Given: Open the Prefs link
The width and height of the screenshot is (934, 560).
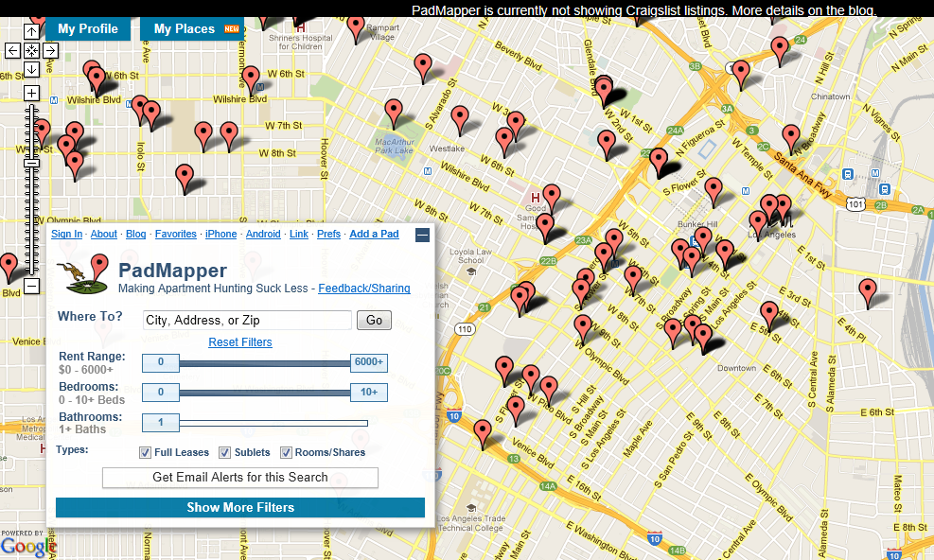Looking at the screenshot, I should click(x=328, y=235).
